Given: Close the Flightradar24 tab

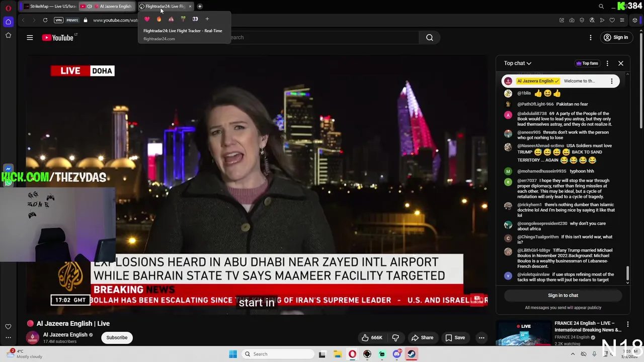Looking at the screenshot, I should [190, 7].
